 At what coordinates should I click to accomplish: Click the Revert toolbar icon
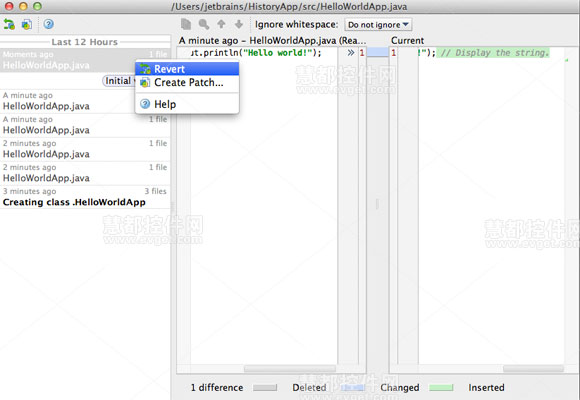(x=9, y=24)
